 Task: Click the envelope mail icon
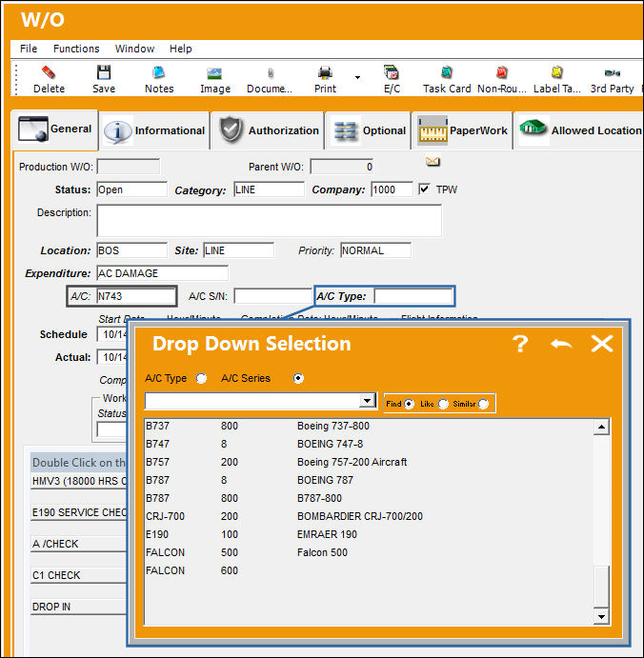tap(433, 162)
